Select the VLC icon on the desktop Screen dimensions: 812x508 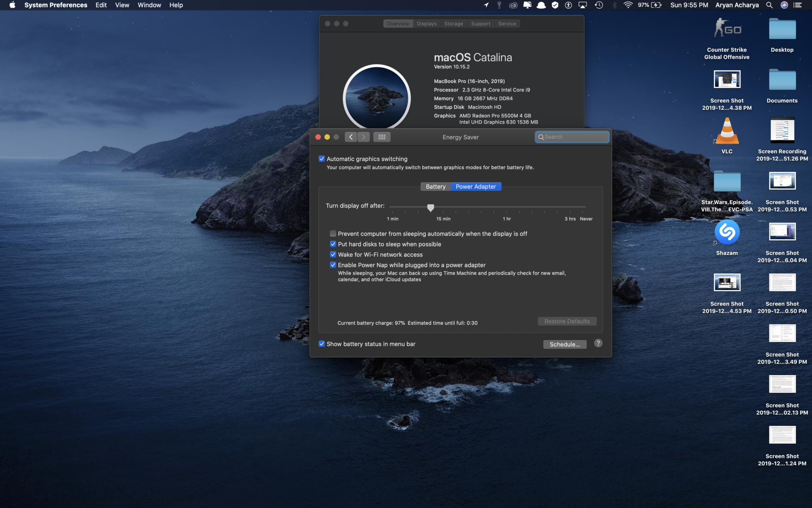coord(727,132)
